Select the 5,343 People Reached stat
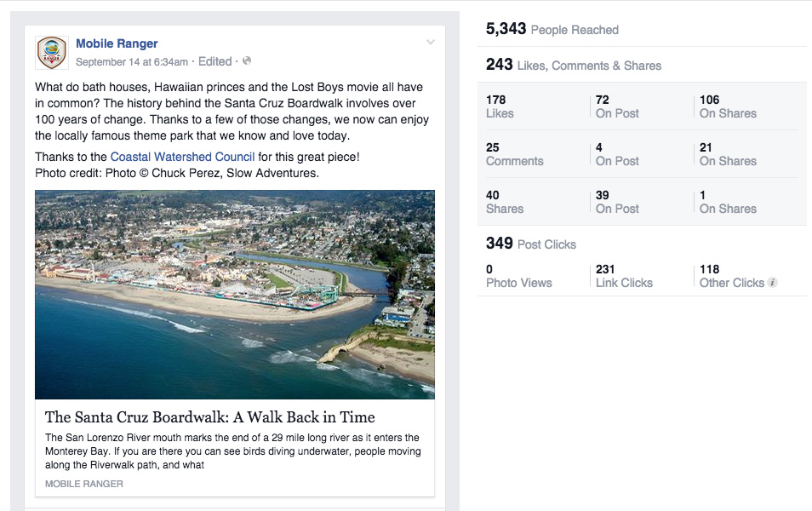 coord(552,29)
